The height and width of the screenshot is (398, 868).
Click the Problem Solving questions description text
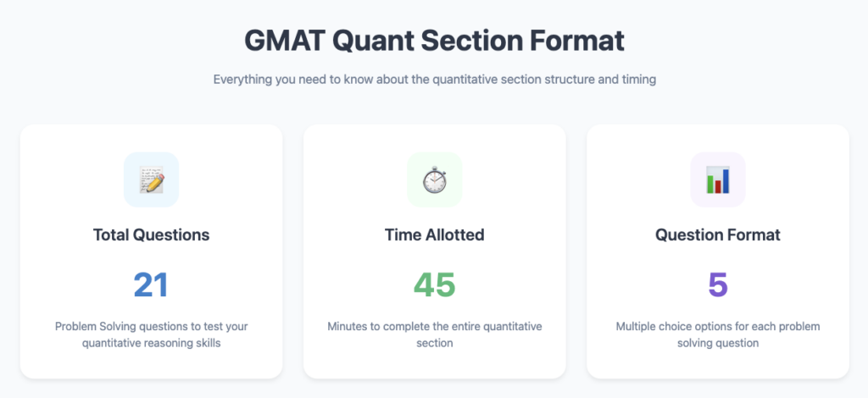pos(151,334)
